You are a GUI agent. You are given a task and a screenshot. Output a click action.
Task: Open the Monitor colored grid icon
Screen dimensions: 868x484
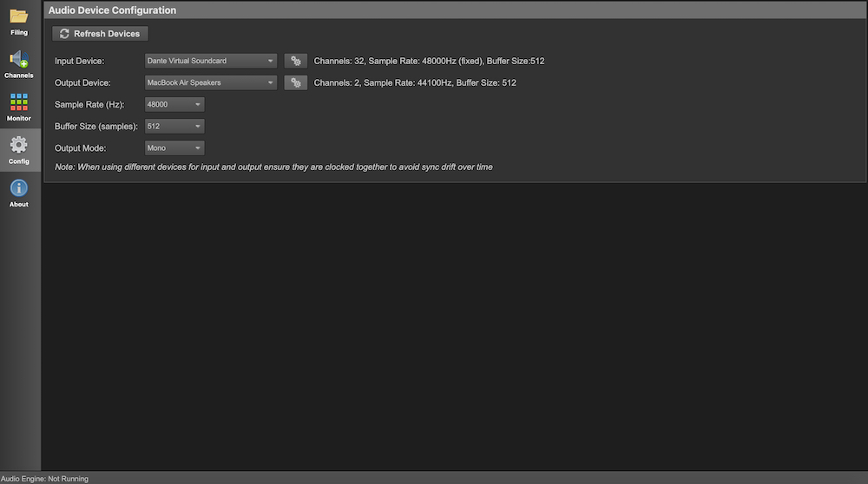[19, 103]
